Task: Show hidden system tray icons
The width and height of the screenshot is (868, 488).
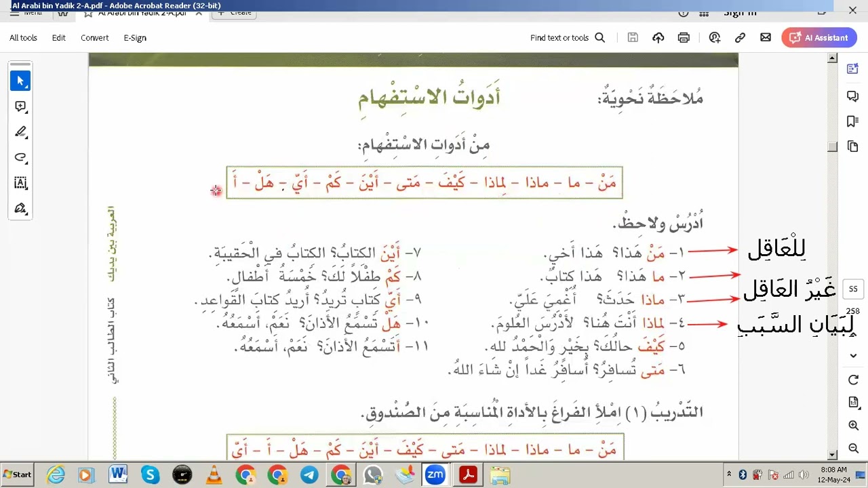Action: (x=729, y=474)
